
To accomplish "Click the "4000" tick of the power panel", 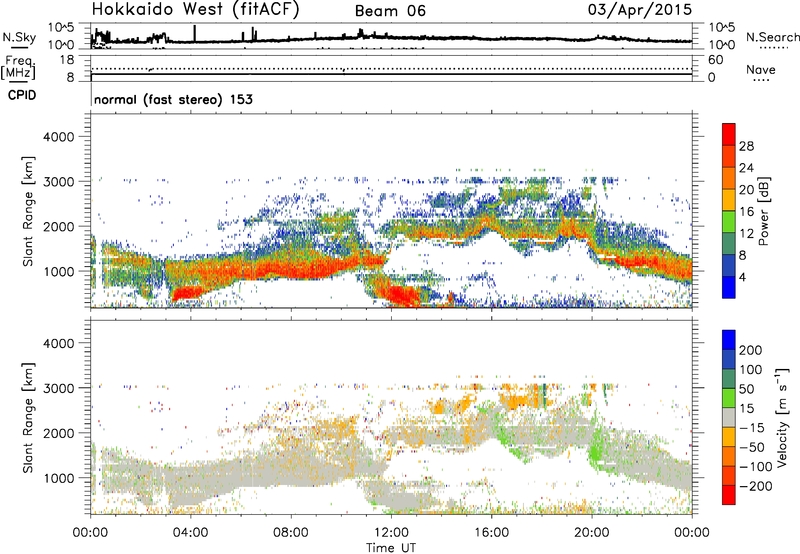I will [59, 137].
